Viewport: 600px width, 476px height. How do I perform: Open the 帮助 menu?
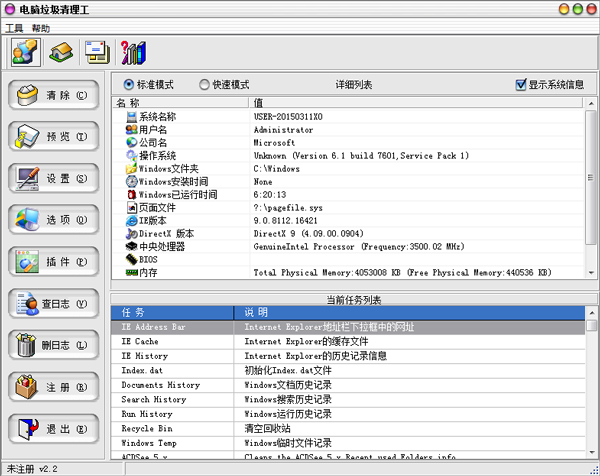pyautogui.click(x=41, y=28)
